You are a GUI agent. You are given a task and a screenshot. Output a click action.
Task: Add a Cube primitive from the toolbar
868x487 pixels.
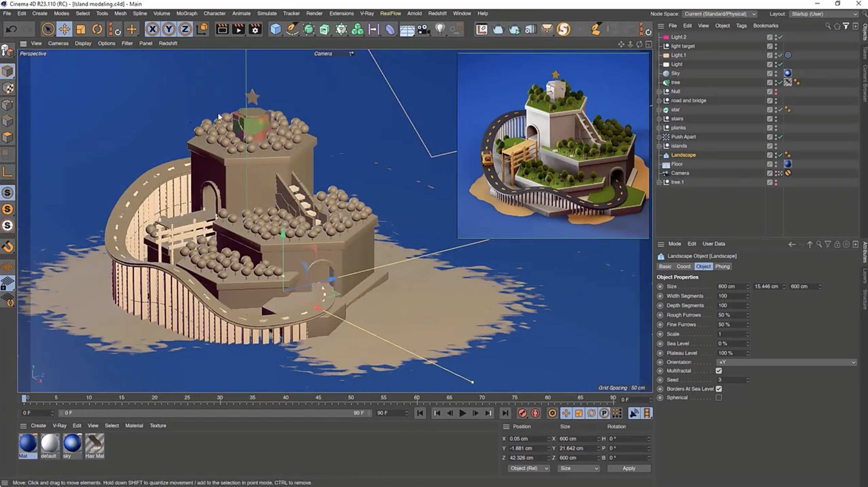tap(275, 29)
